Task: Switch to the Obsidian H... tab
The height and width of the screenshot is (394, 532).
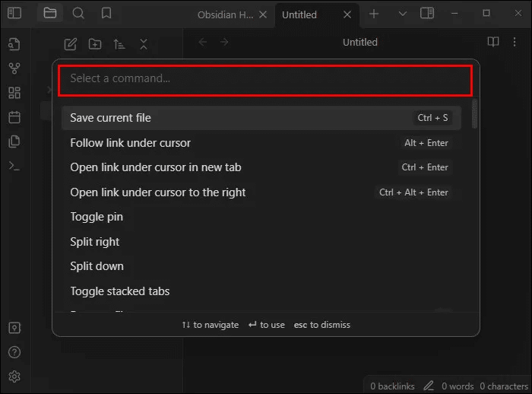Action: (x=225, y=15)
